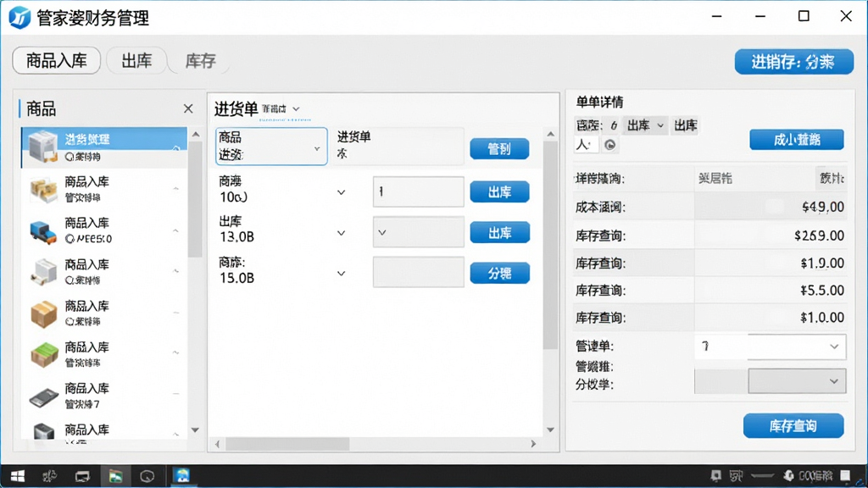
Task: Close the 商品 side panel
Action: (x=188, y=108)
